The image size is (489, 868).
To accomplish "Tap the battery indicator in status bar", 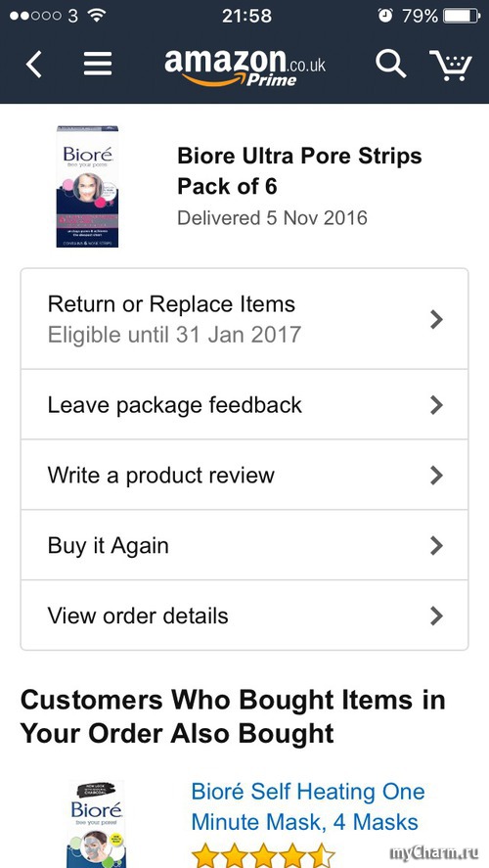I will [x=462, y=16].
